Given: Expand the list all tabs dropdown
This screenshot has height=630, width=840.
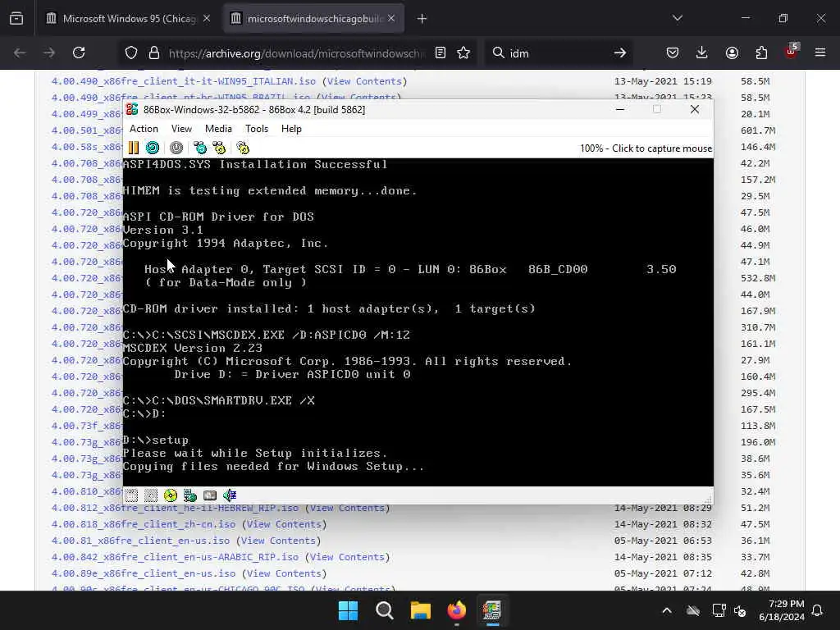Looking at the screenshot, I should pyautogui.click(x=677, y=19).
